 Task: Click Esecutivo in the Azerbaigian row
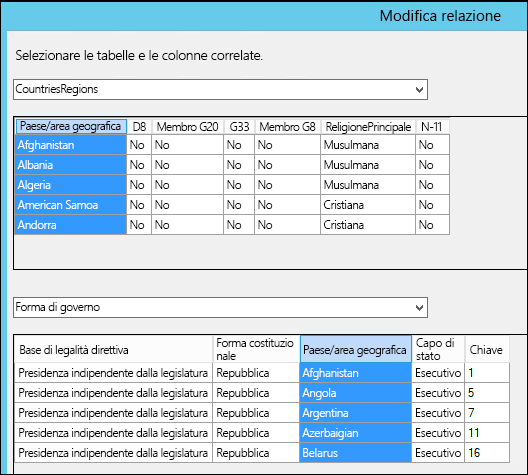438,433
